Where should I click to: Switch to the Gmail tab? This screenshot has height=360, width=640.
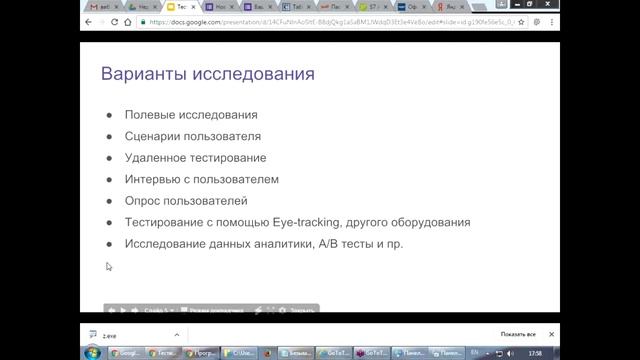tap(104, 7)
